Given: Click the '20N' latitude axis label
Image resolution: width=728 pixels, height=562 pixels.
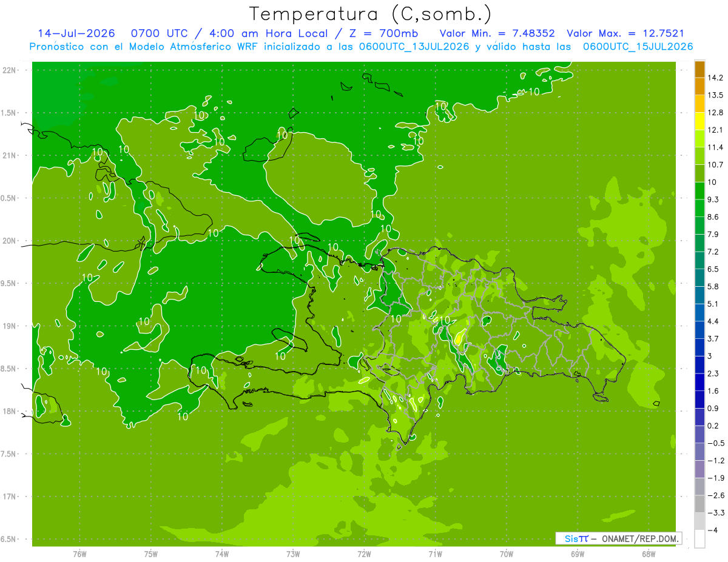Looking at the screenshot, I should click(x=10, y=241).
